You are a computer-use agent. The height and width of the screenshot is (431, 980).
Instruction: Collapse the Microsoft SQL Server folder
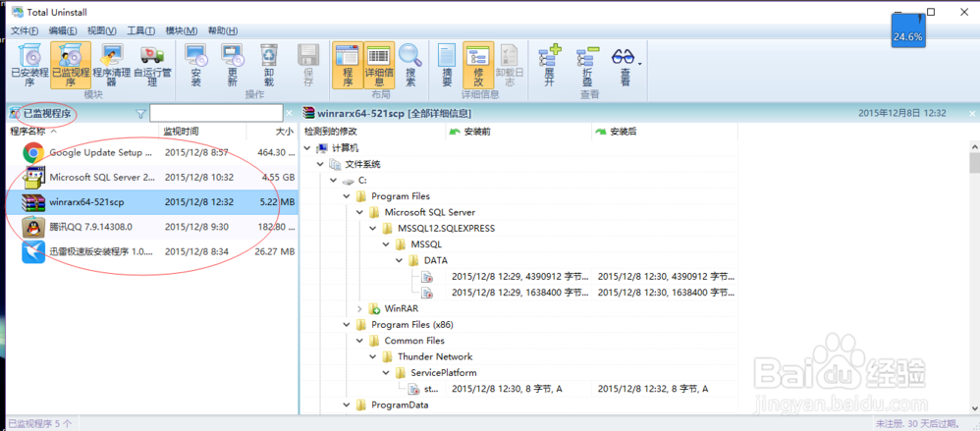point(359,212)
